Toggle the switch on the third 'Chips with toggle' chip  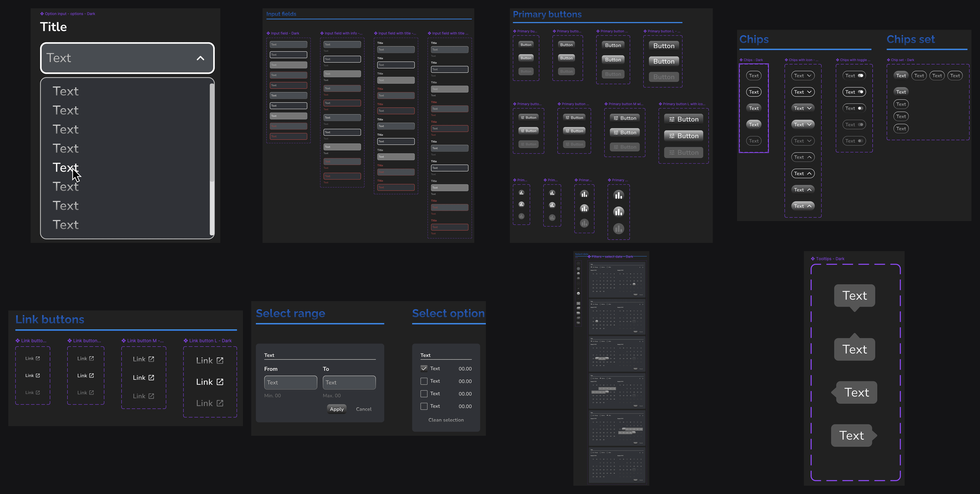(x=860, y=108)
